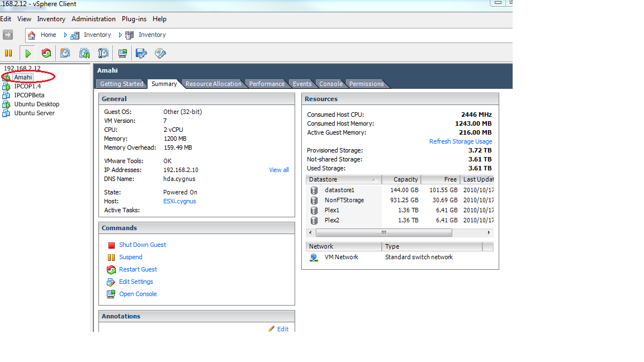Image resolution: width=644 pixels, height=362 pixels.
Task: Switch to the Getting Started tab
Action: coord(121,84)
